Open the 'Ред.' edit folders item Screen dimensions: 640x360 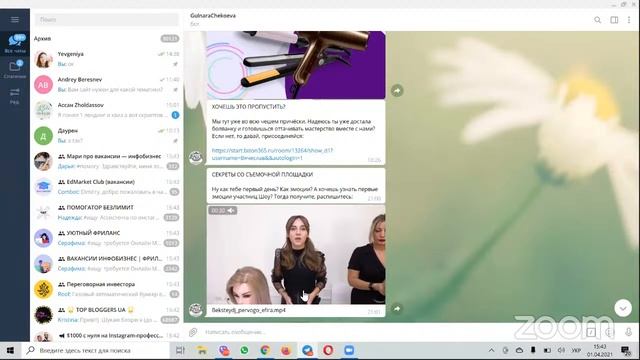click(x=15, y=96)
